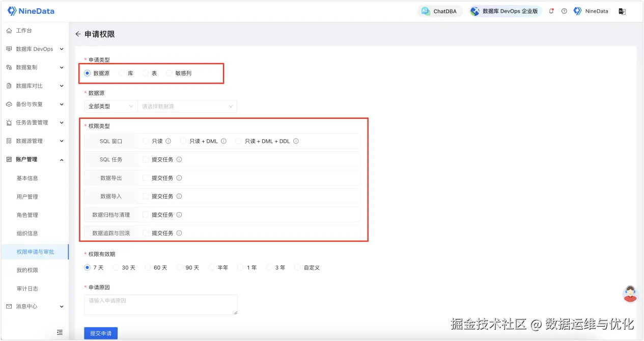Open 我的权限 in the sidebar
Image resolution: width=644 pixels, height=341 pixels.
click(x=27, y=270)
